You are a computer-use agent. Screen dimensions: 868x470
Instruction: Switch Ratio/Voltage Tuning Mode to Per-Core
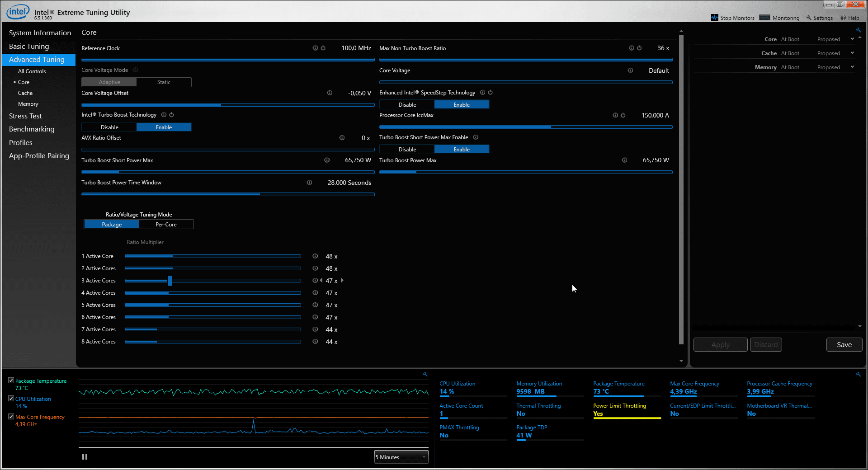166,225
